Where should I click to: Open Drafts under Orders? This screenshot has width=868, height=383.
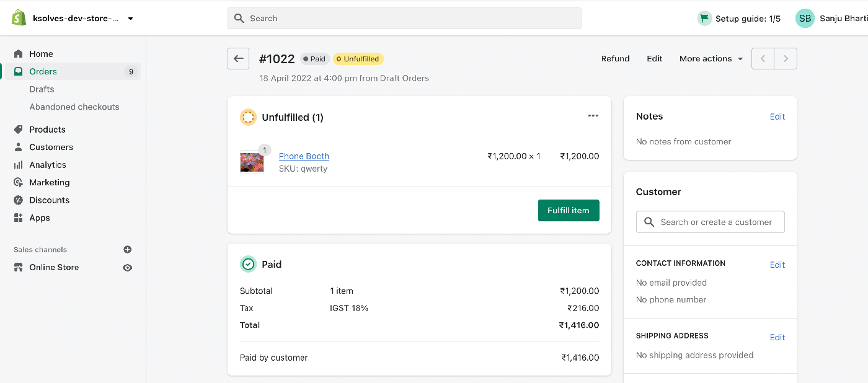point(42,89)
